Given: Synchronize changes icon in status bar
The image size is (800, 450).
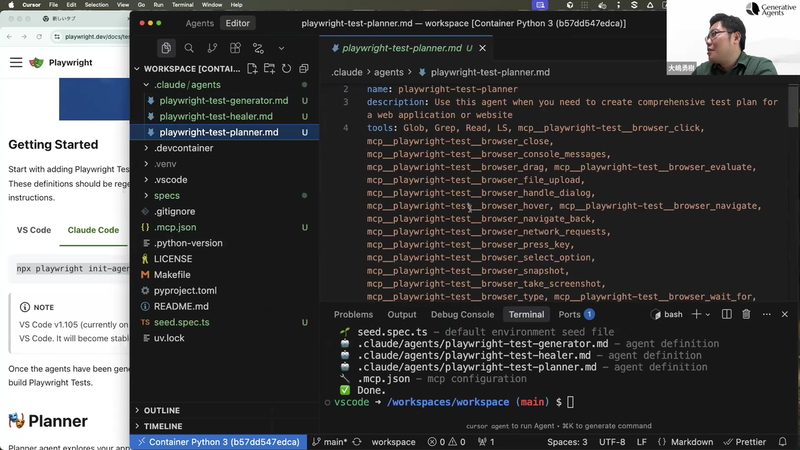Looking at the screenshot, I should (x=357, y=442).
